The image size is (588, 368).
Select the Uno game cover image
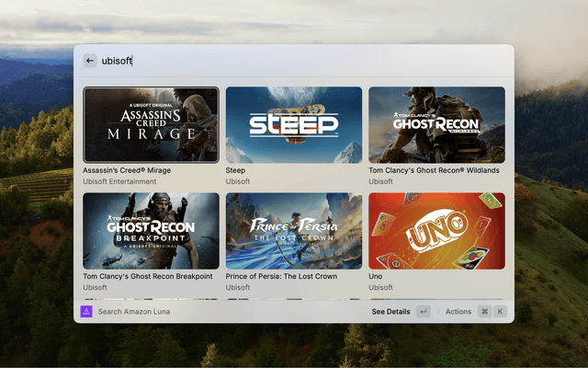[x=436, y=230]
